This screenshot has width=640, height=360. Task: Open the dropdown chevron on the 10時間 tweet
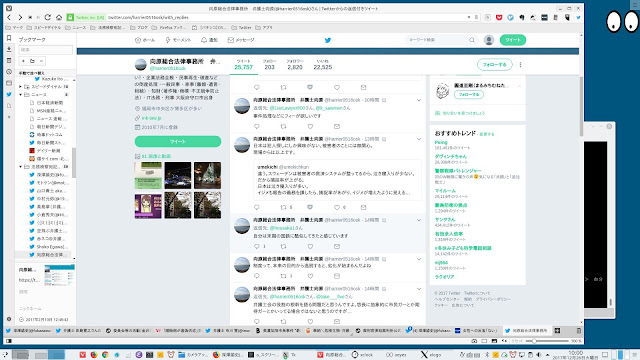coord(419,100)
